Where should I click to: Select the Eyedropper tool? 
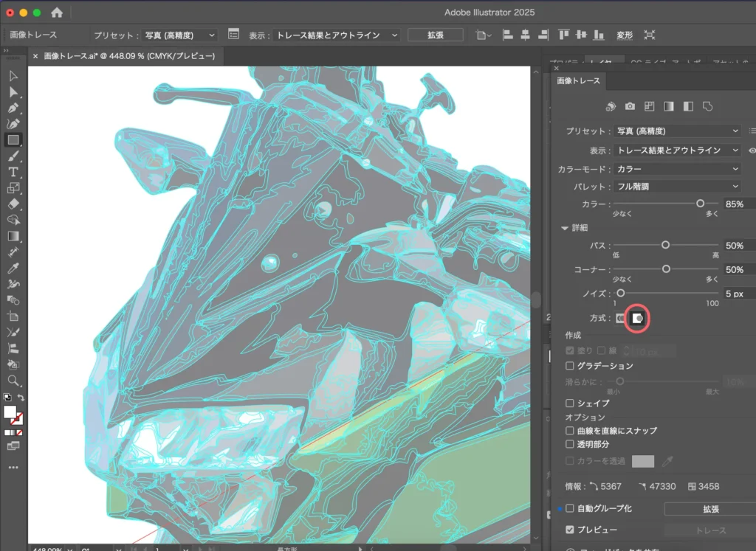pos(13,268)
